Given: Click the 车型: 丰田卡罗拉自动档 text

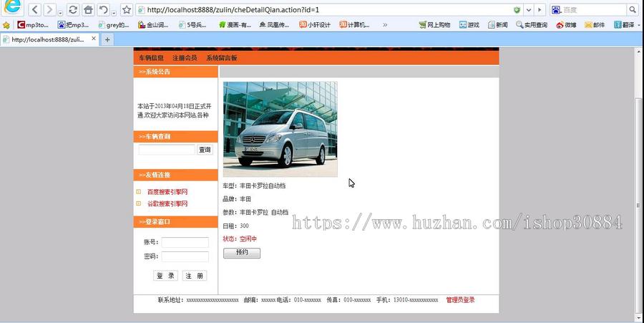Looking at the screenshot, I should (x=254, y=185).
